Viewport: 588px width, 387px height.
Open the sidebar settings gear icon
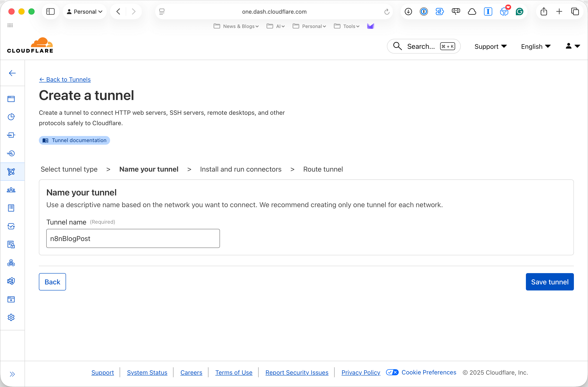11,317
